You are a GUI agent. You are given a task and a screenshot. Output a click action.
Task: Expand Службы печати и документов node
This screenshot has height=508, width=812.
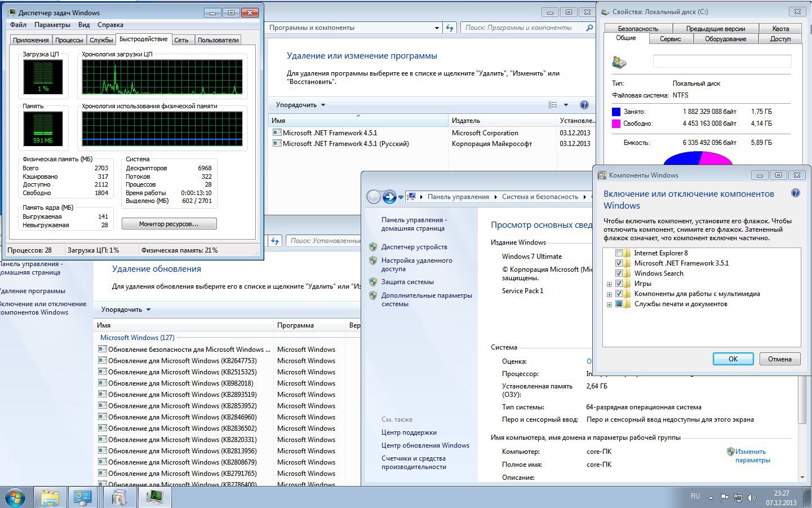point(609,304)
